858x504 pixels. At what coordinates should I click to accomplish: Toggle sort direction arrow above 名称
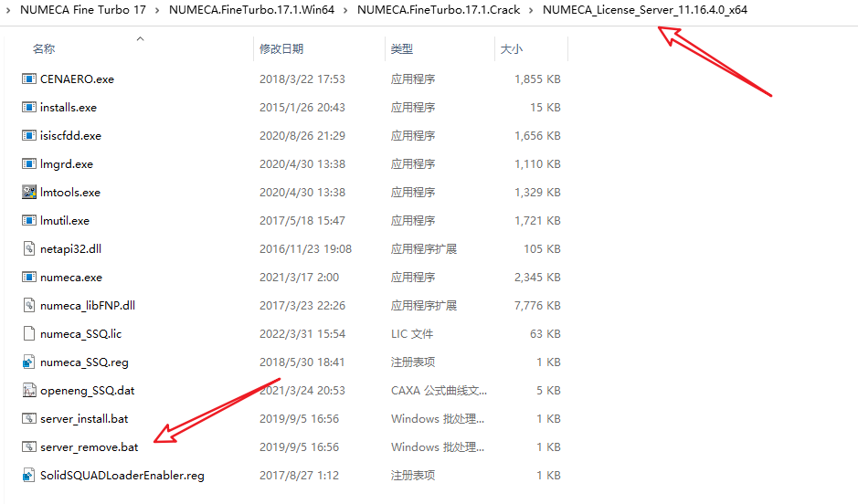(x=140, y=38)
